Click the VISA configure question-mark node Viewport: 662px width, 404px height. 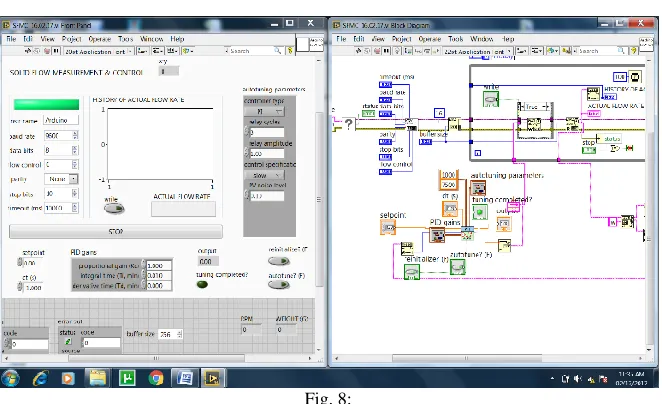[x=348, y=124]
